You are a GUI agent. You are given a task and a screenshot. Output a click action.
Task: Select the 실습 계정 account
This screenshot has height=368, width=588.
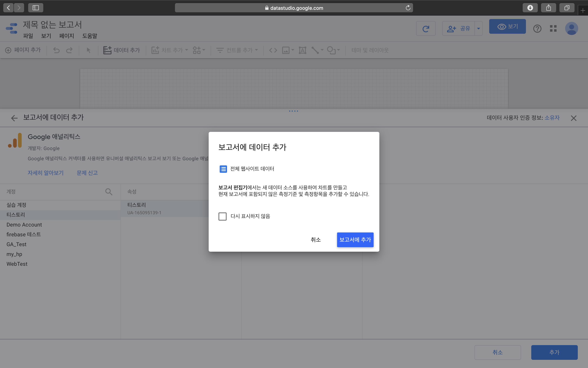[60, 205]
